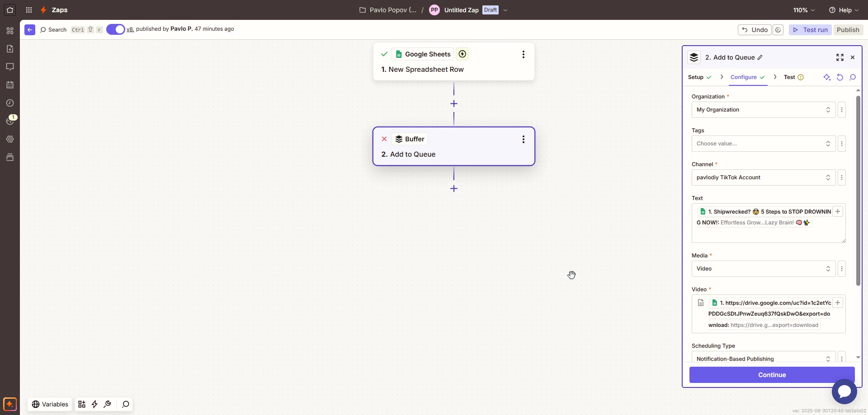Viewport: 868px width, 415px height.
Task: Expand the step panel to fullscreen
Action: pos(840,57)
